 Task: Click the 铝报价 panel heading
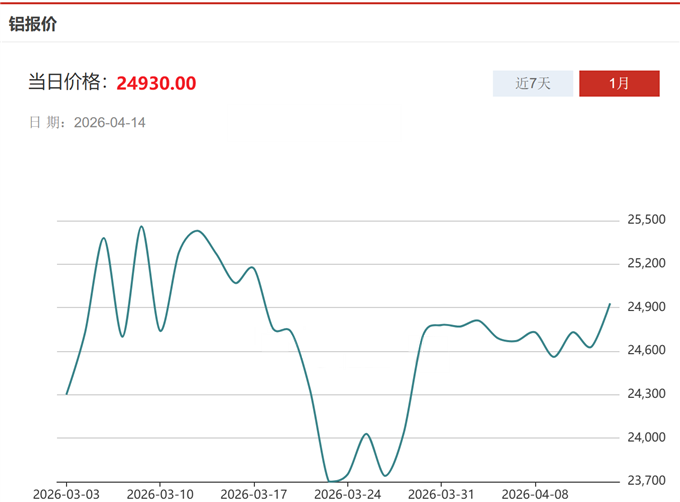point(33,23)
